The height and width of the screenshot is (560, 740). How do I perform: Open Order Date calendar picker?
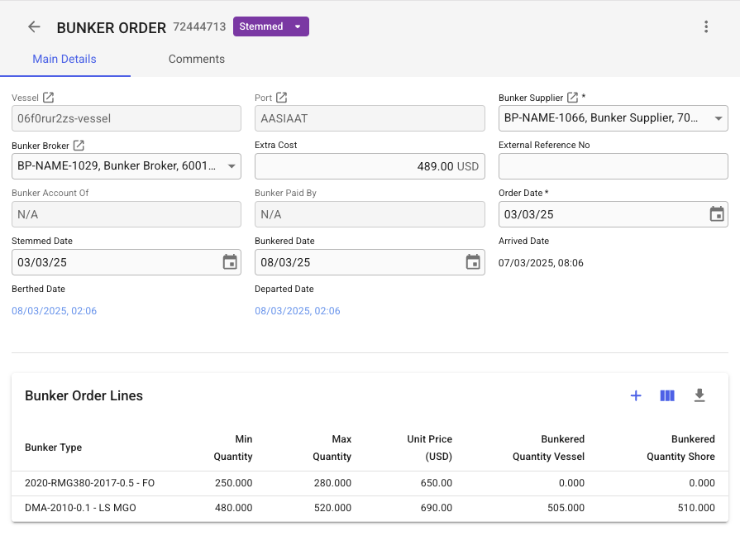(717, 214)
